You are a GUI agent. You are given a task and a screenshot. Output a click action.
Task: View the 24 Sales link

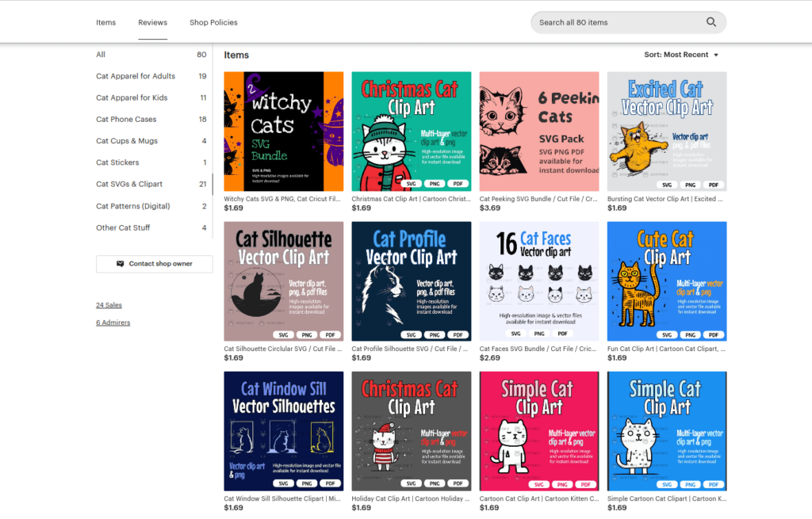[109, 304]
